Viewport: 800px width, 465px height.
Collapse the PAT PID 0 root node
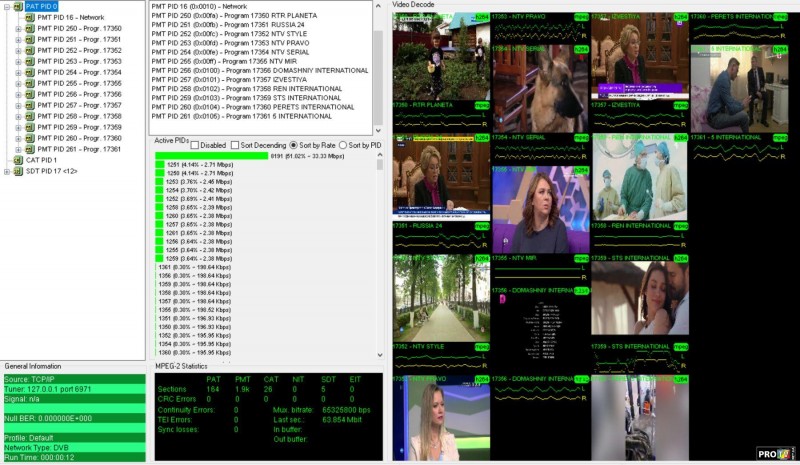[x=7, y=6]
